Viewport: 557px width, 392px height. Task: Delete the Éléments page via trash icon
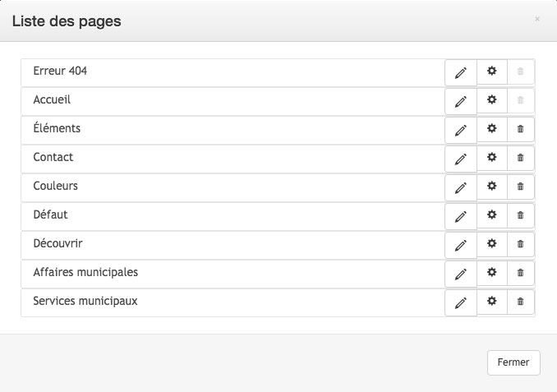pos(520,129)
